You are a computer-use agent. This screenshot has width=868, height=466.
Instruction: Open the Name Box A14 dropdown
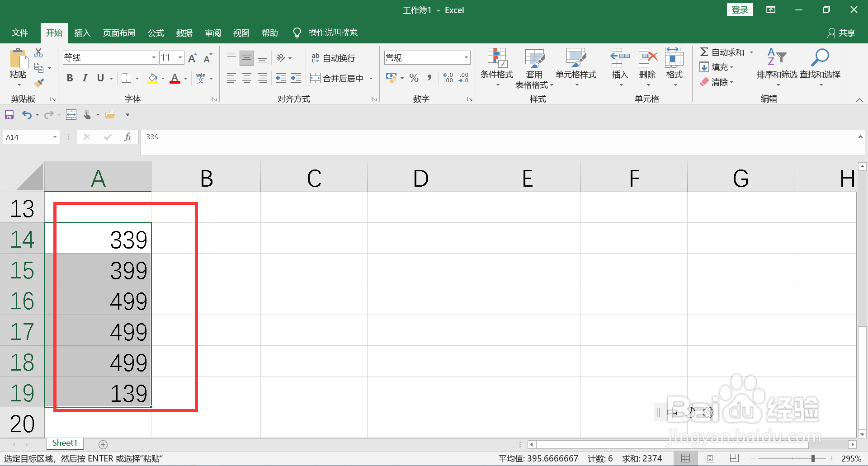pyautogui.click(x=55, y=137)
